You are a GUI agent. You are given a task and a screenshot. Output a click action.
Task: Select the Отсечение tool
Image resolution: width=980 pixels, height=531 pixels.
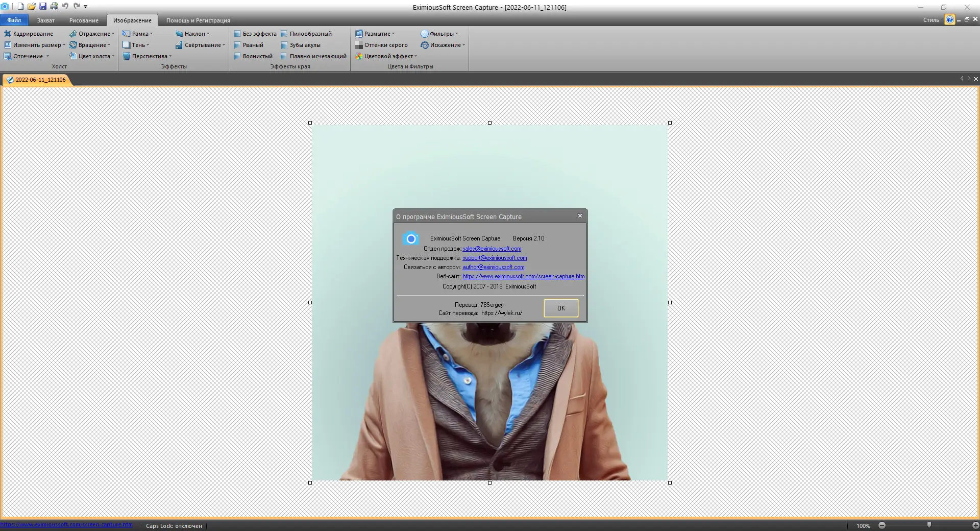27,56
